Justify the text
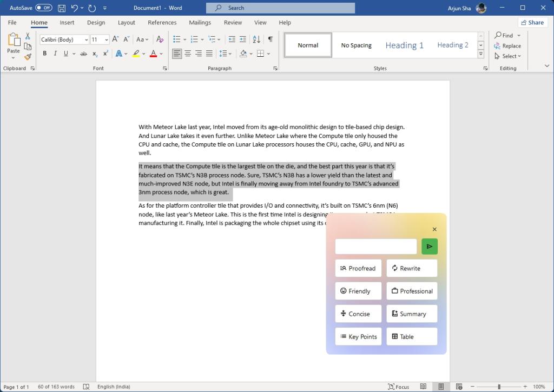This screenshot has width=554, height=392. click(x=209, y=54)
